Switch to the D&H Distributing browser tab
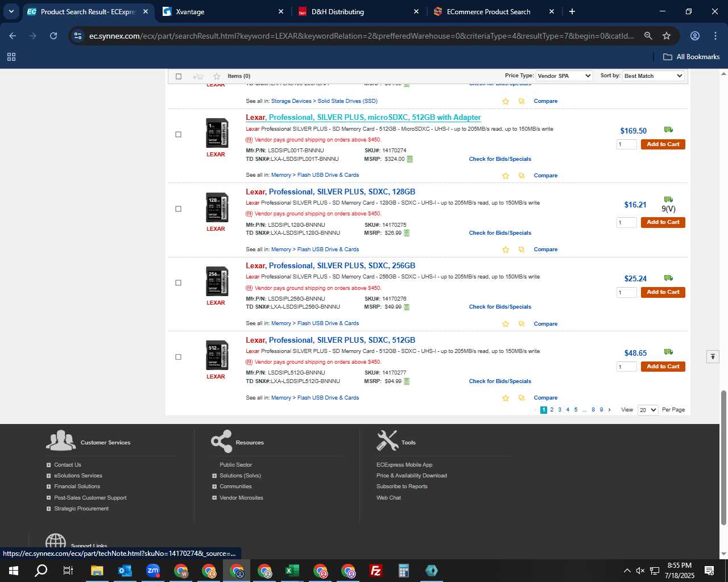728x582 pixels. tap(357, 11)
